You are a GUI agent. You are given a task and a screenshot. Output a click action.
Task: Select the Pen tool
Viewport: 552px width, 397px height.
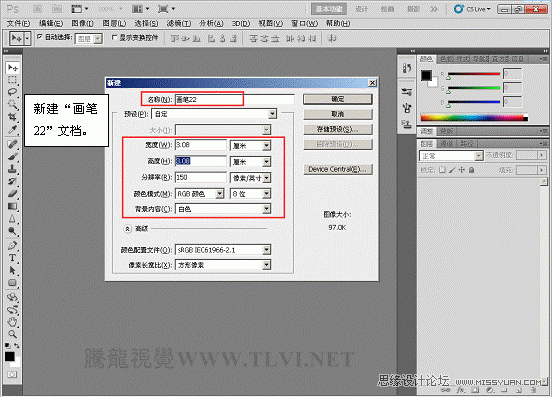tap(13, 245)
